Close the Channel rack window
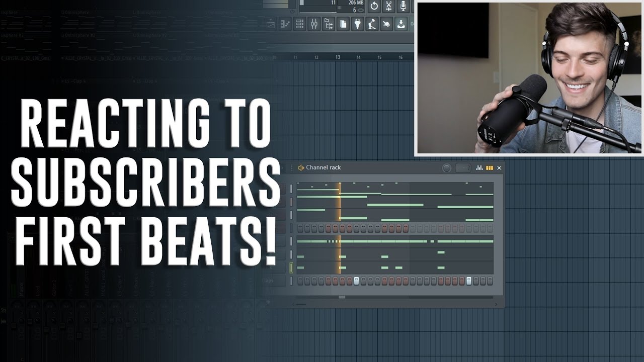This screenshot has height=362, width=644. point(499,168)
